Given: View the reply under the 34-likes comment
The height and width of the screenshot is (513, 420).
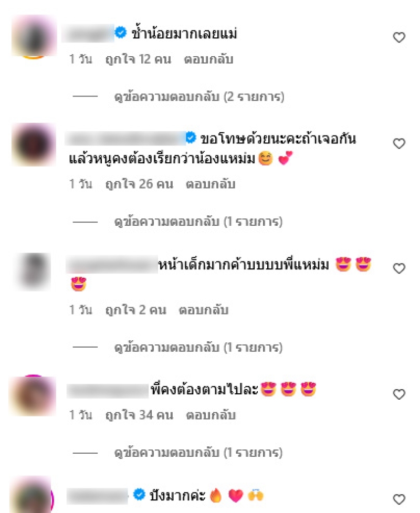Looking at the screenshot, I should pos(198,453).
